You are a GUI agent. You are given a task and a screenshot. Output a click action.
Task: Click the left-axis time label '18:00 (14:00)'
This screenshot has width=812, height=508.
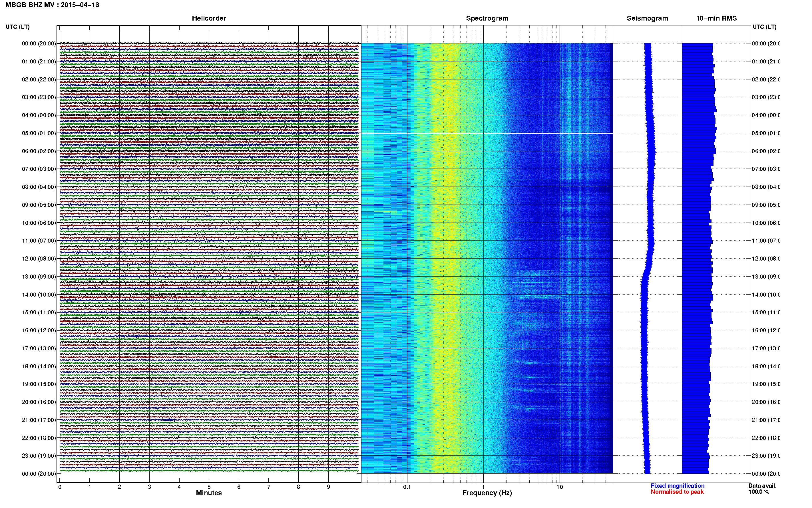(x=39, y=367)
